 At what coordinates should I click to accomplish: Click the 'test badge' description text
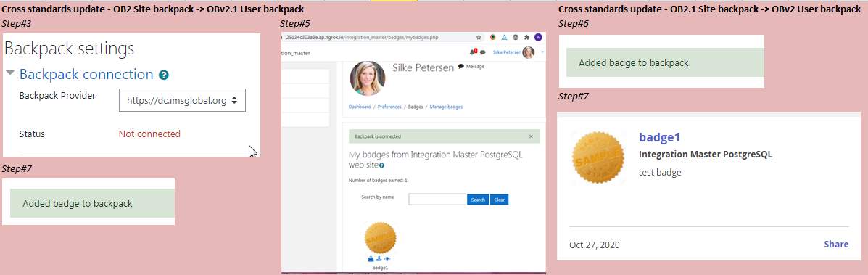pos(660,173)
